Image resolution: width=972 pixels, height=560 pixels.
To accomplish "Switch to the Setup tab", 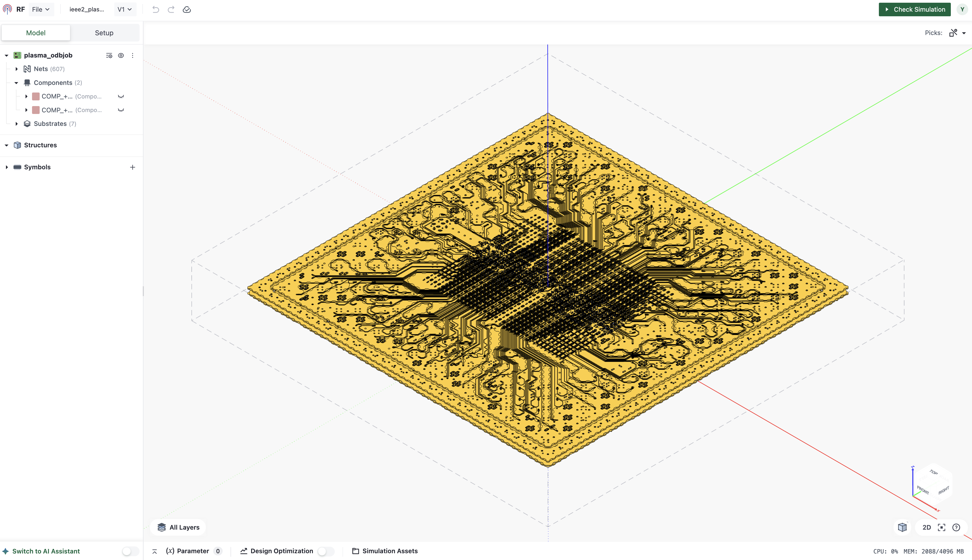I will click(x=104, y=33).
